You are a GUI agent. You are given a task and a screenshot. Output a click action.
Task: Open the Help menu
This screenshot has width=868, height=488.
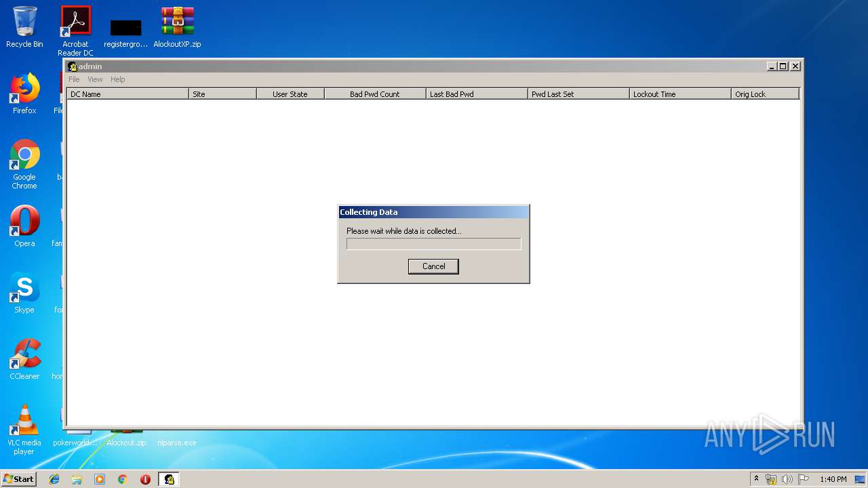(x=118, y=79)
